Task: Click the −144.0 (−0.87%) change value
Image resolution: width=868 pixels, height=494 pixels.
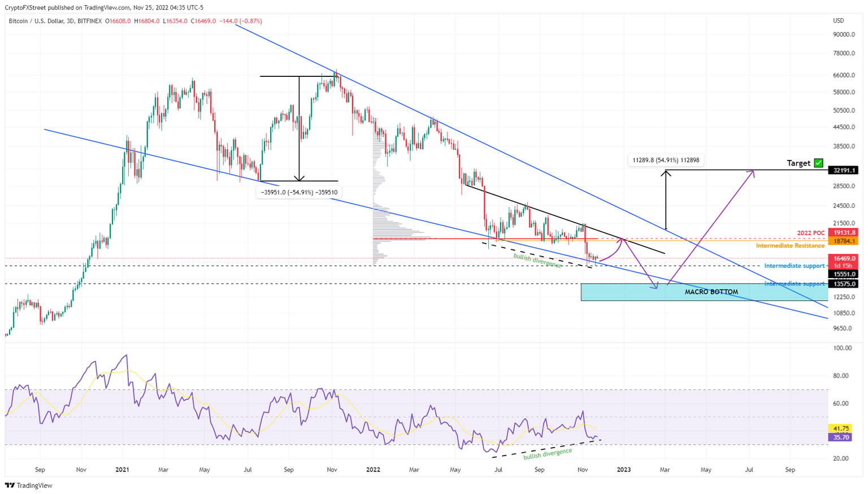Action: pos(241,21)
